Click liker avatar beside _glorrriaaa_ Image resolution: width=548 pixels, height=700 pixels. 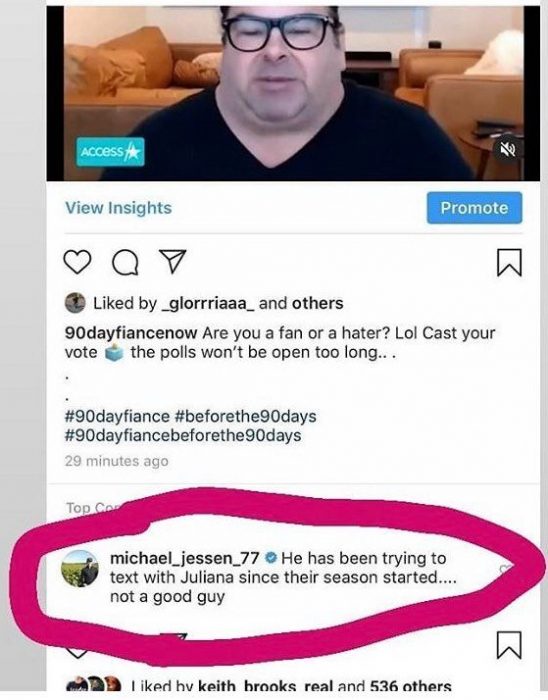click(x=75, y=303)
